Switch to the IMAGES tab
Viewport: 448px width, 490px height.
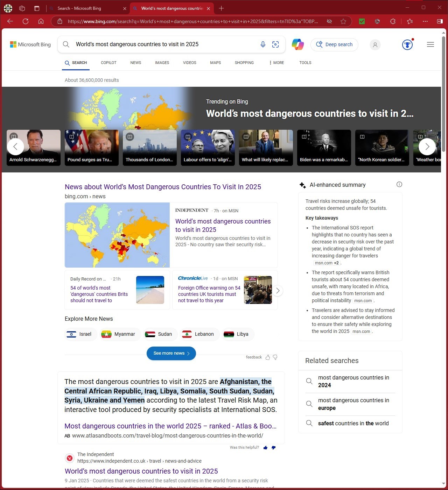(x=162, y=63)
